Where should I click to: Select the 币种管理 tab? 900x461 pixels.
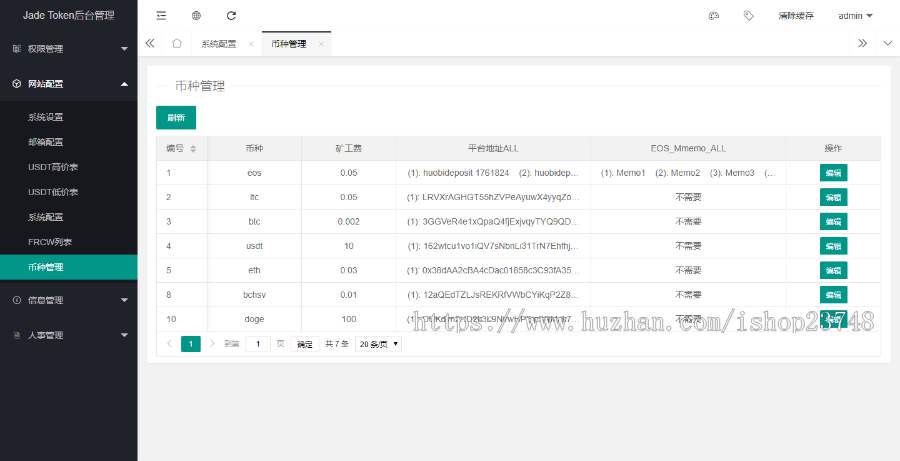click(x=289, y=44)
